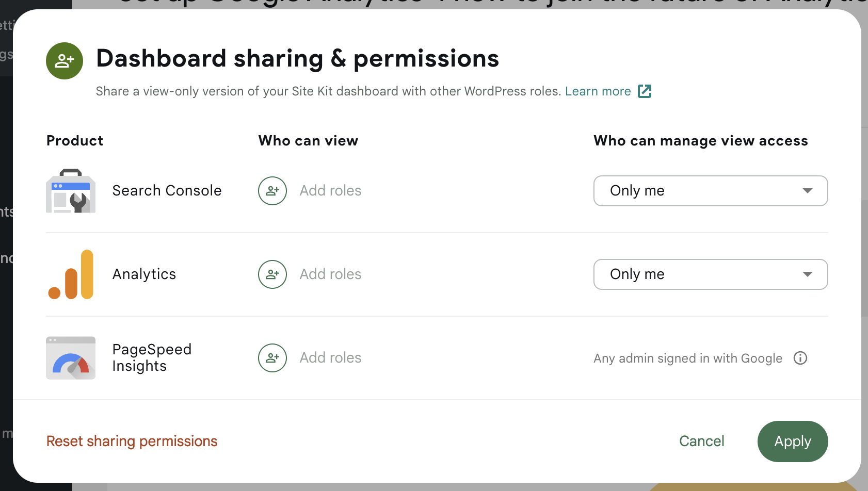868x491 pixels.
Task: Click the add-user icon for PageSpeed Insights
Action: click(x=272, y=358)
